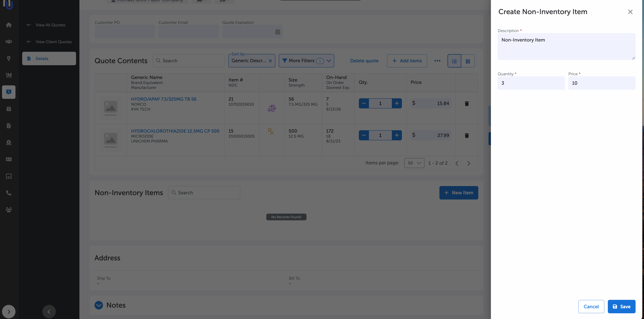The image size is (644, 319).
Task: Open the dollar check card sidebar icon
Action: [9, 159]
